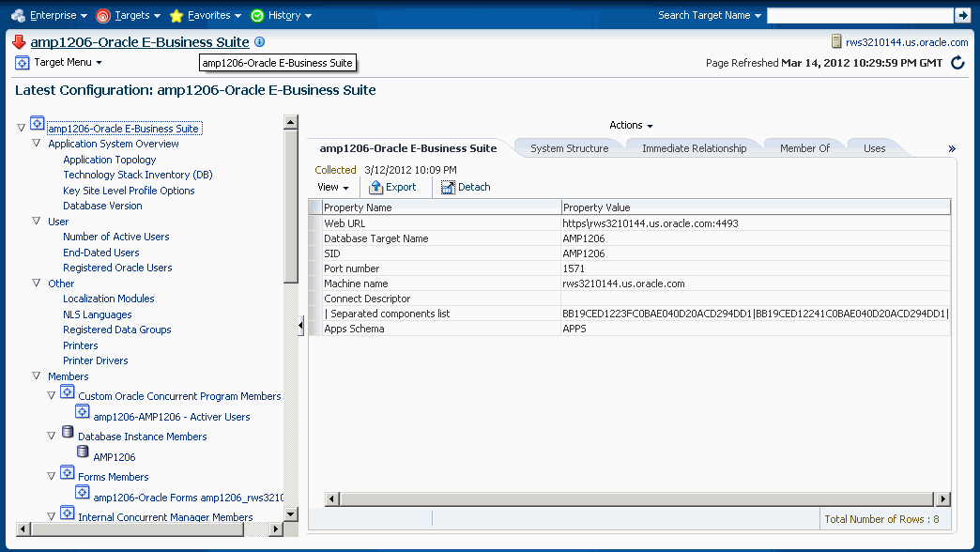The height and width of the screenshot is (552, 980).
Task: Click in the Search Target Name field
Action: coord(860,16)
